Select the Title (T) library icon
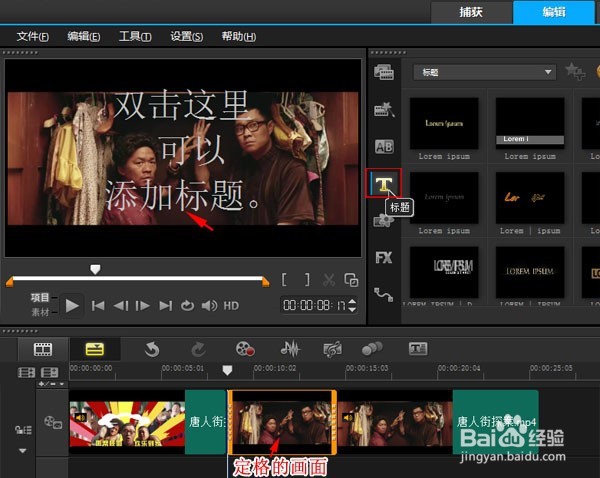 point(384,183)
